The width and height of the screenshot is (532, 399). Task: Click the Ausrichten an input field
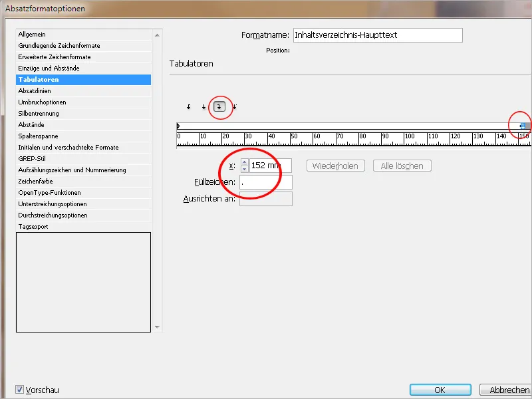point(265,199)
